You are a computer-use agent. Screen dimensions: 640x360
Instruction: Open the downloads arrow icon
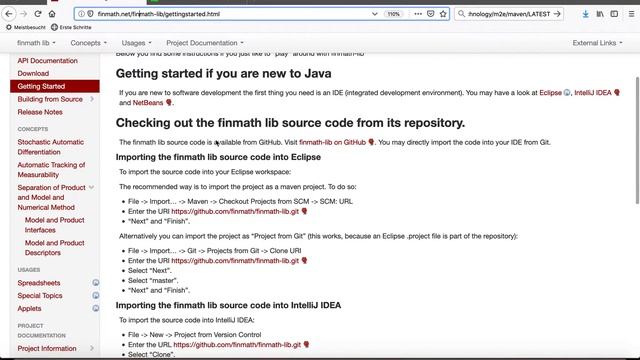[585, 14]
